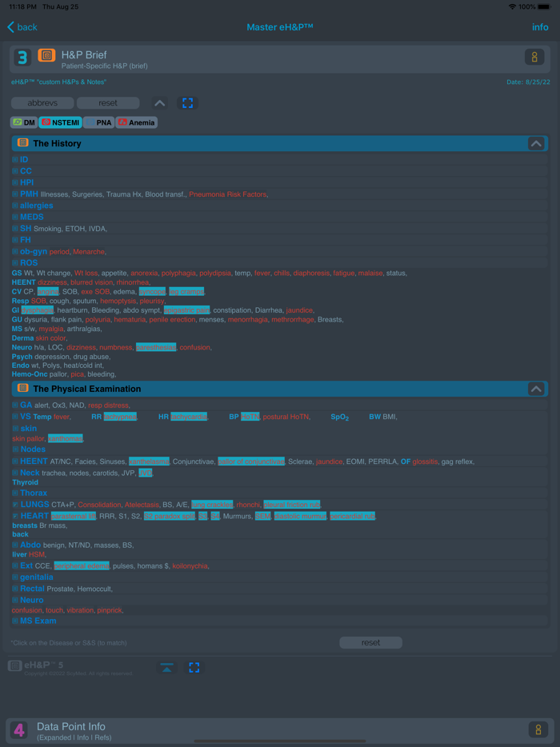Tap the top reset button beside abbrevs
Viewport: 560px width, 747px height.
(108, 103)
